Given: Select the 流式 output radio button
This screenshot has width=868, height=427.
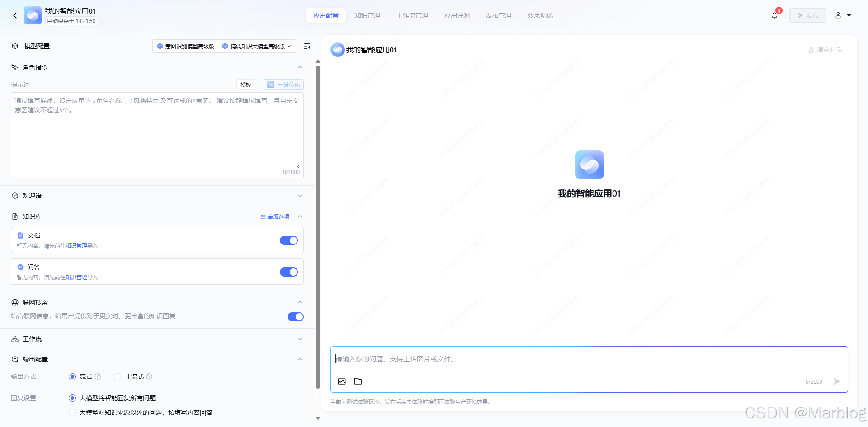Looking at the screenshot, I should (72, 376).
